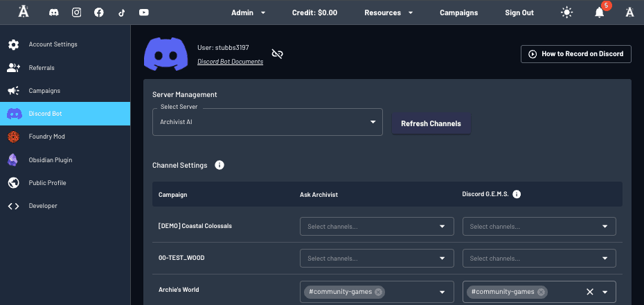The width and height of the screenshot is (644, 305).
Task: Unlink Discord account via broken-link icon
Action: (278, 54)
